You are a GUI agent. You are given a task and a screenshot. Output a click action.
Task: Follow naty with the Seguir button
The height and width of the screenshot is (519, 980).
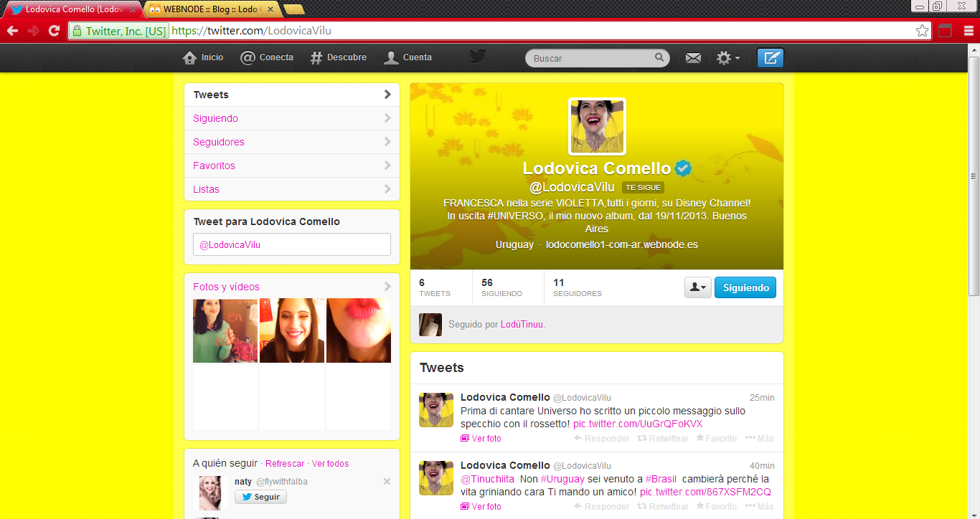260,497
